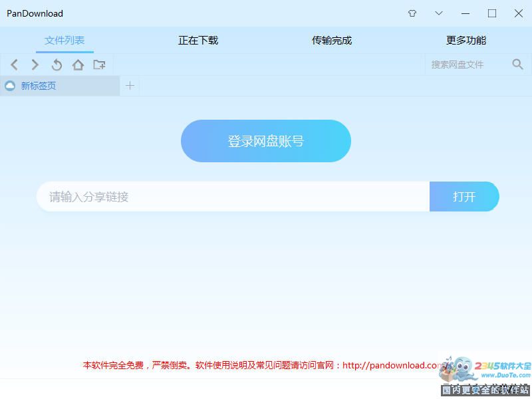Create a new folder using toolbar icon

pos(99,65)
